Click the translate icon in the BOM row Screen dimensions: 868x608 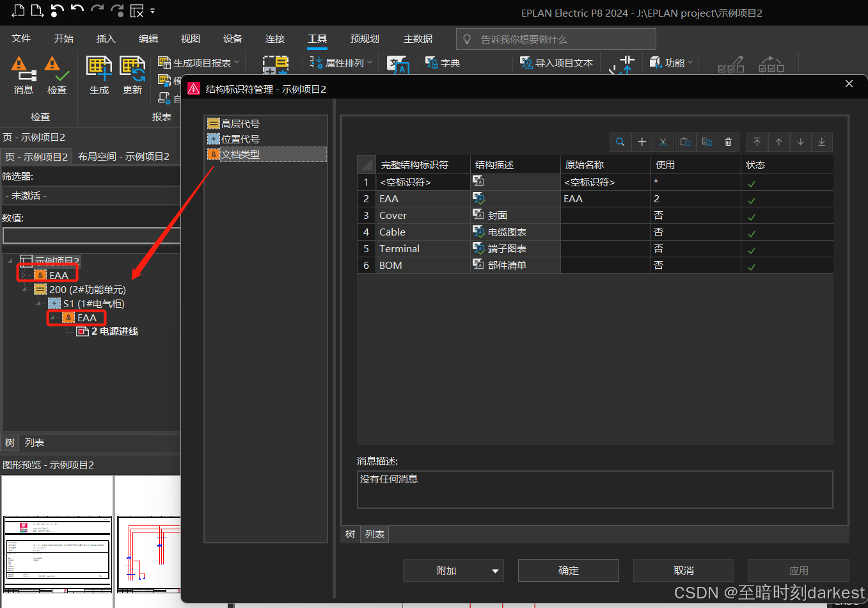478,264
